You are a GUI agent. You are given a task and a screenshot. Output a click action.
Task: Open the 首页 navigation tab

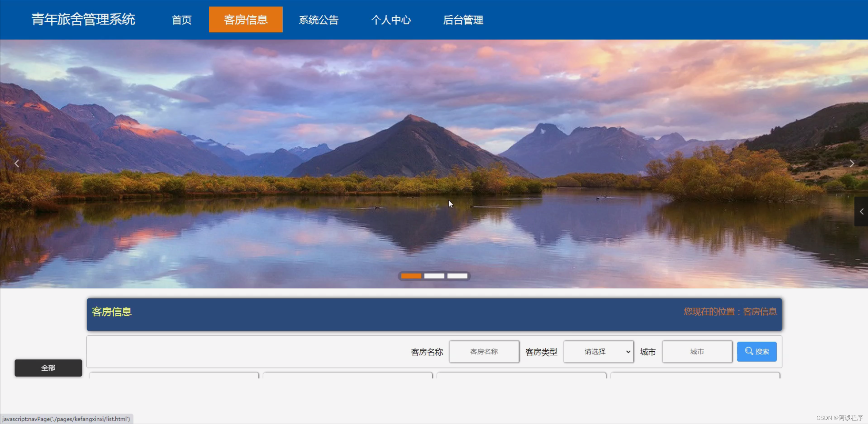tap(182, 20)
